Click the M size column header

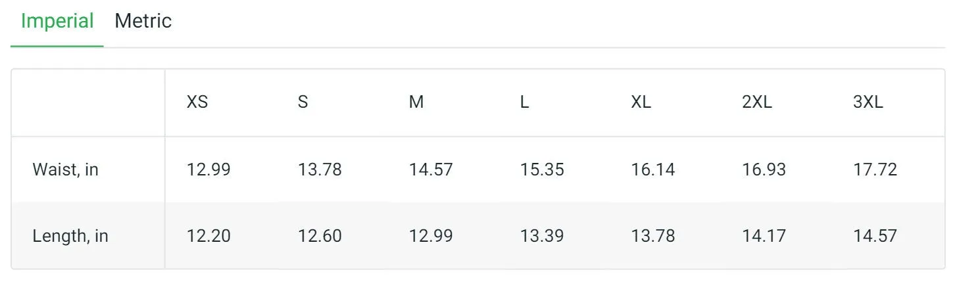416,103
